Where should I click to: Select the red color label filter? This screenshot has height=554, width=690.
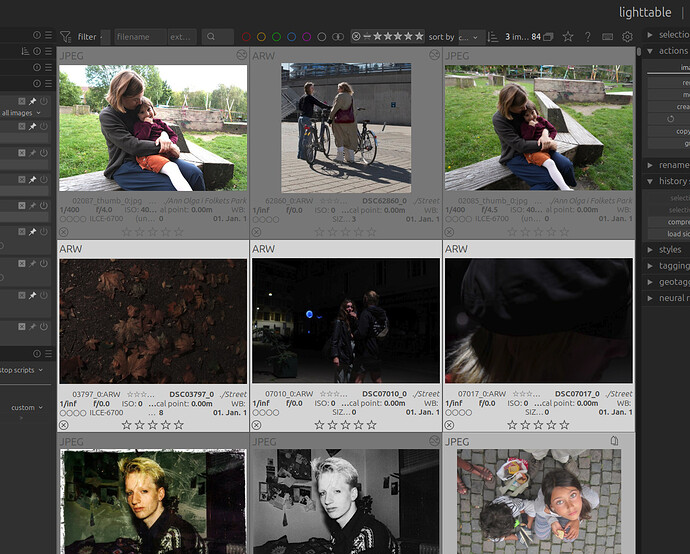coord(246,37)
